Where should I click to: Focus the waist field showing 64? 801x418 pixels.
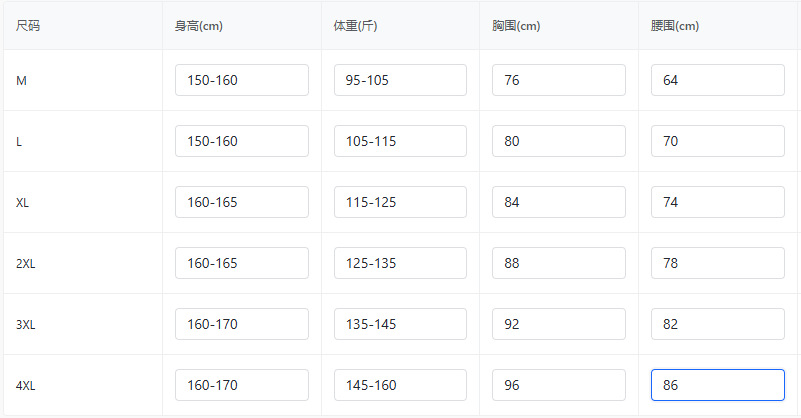coord(717,80)
